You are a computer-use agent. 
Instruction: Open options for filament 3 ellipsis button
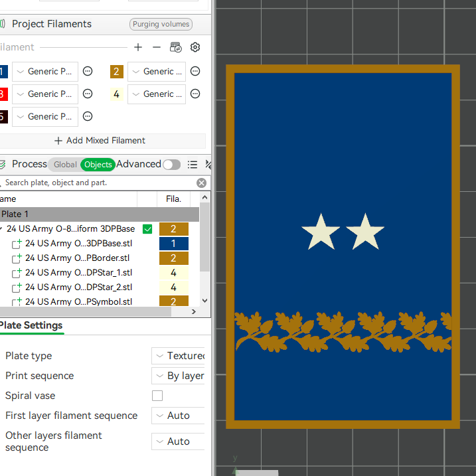[88, 94]
